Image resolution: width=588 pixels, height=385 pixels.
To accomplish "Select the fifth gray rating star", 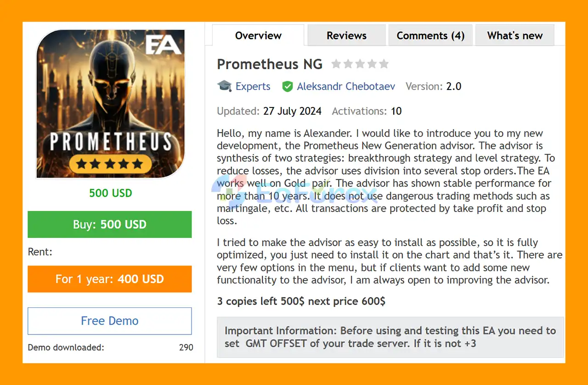I will (x=384, y=64).
